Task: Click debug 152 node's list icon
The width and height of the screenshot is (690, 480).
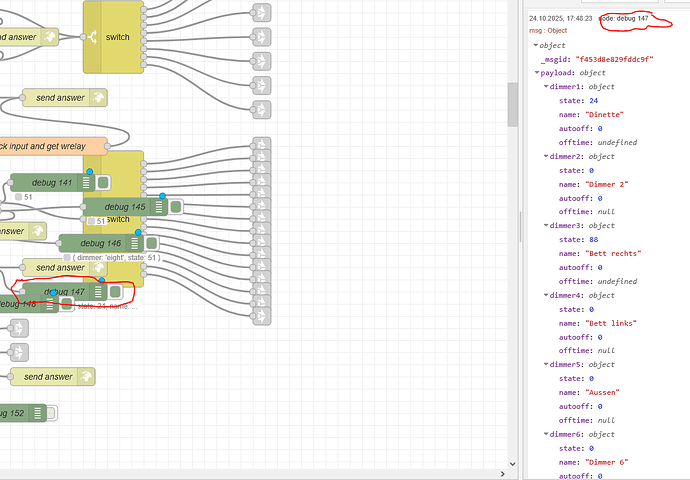Action: pos(37,413)
